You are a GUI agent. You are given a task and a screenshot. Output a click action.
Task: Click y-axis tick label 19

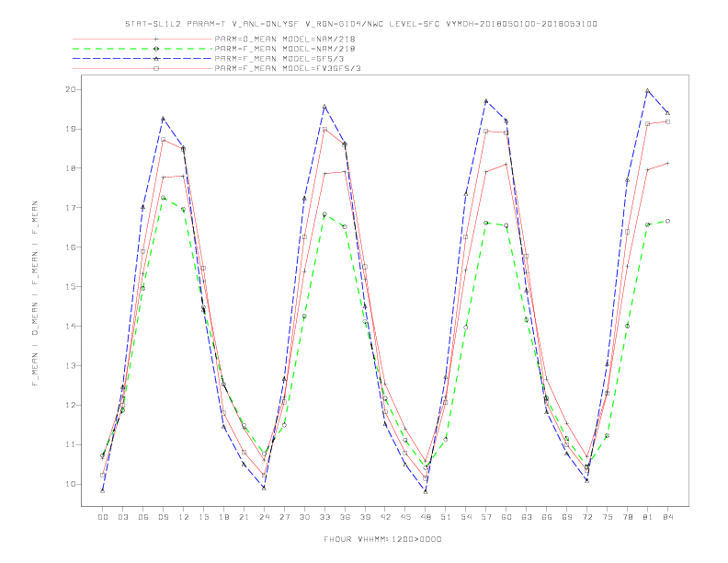click(x=71, y=129)
